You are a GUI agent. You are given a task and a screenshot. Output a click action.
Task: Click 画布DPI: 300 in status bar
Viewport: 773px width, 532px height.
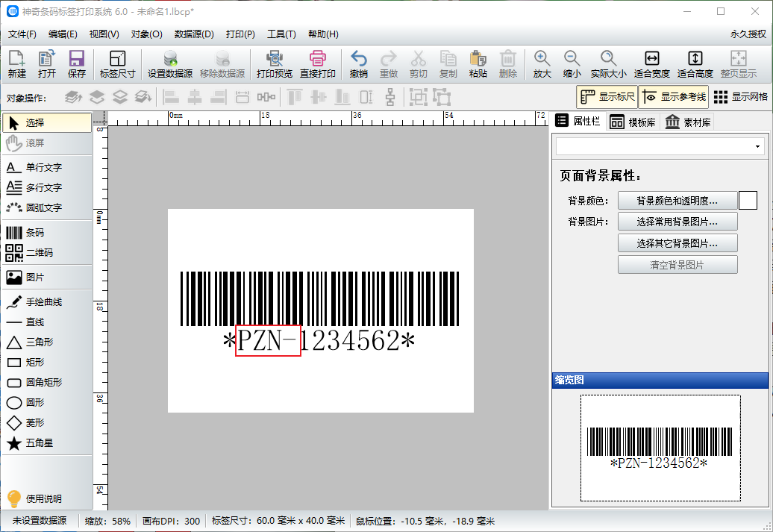click(171, 521)
